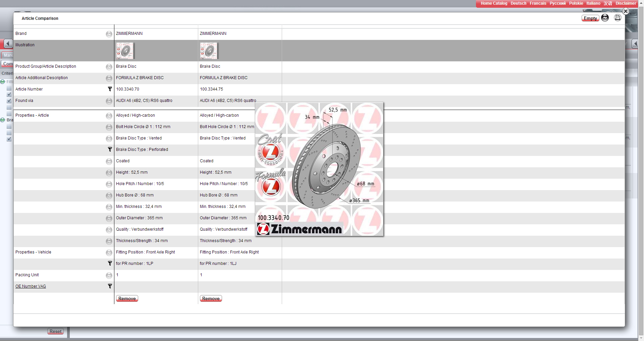Close the Article Comparison dialog with the X
This screenshot has height=341, width=644.
pyautogui.click(x=626, y=11)
